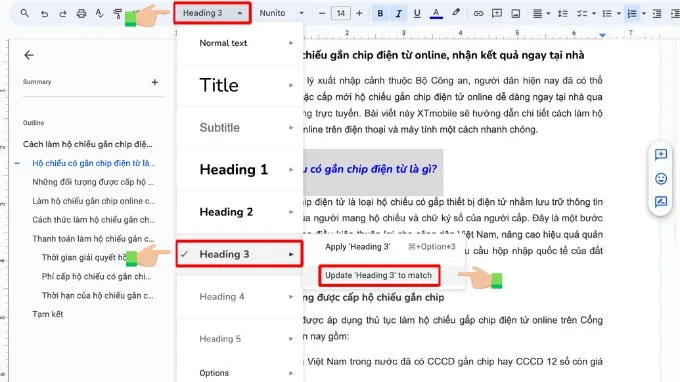The image size is (680, 382).
Task: Click Apply 'Heading 3'
Action: (384, 247)
